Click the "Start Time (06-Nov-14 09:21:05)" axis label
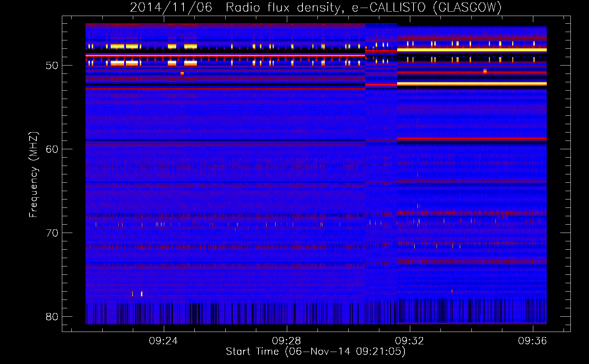Viewport: 589px width, 364px height. 316,352
